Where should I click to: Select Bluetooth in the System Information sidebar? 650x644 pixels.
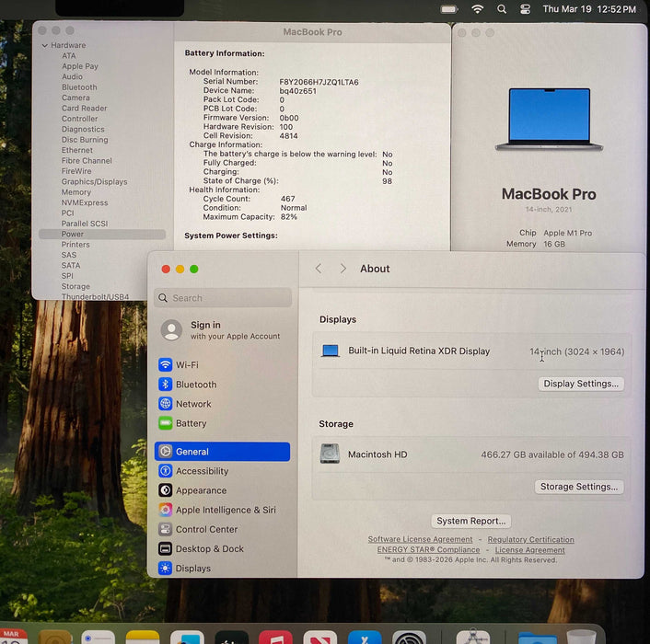pyautogui.click(x=79, y=87)
